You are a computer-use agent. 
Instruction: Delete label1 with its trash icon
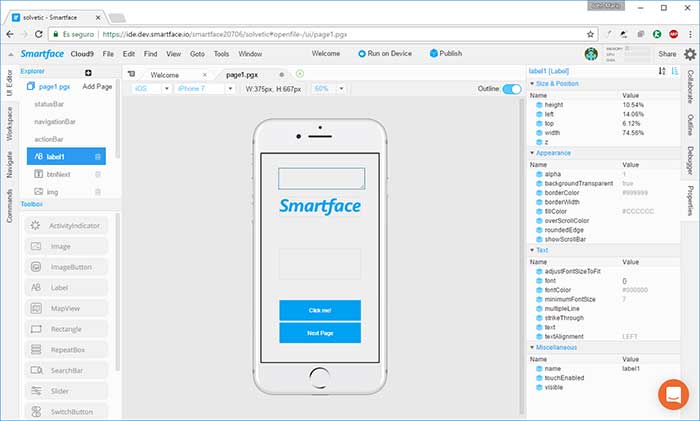pyautogui.click(x=98, y=157)
